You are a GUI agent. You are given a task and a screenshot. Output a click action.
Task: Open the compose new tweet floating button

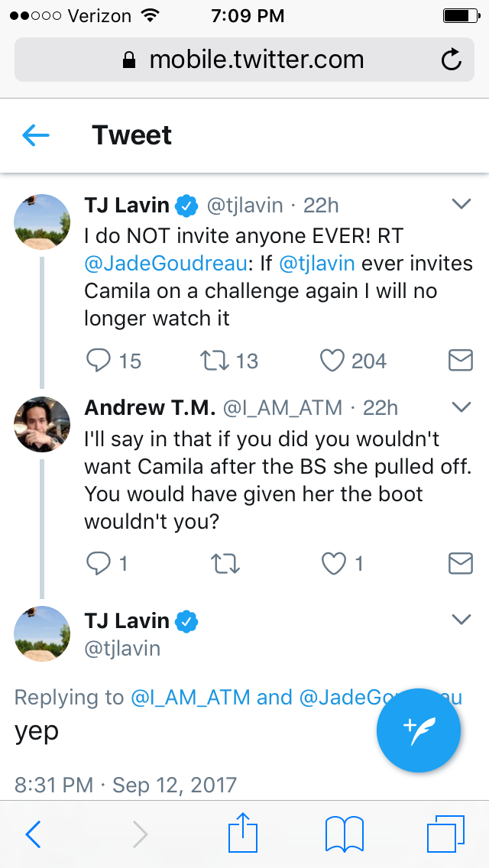coord(419,730)
